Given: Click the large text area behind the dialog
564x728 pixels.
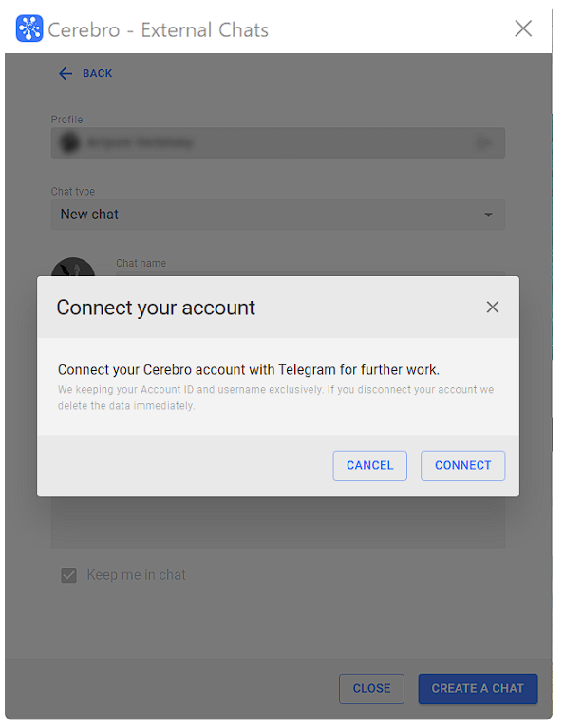Looking at the screenshot, I should 278,522.
